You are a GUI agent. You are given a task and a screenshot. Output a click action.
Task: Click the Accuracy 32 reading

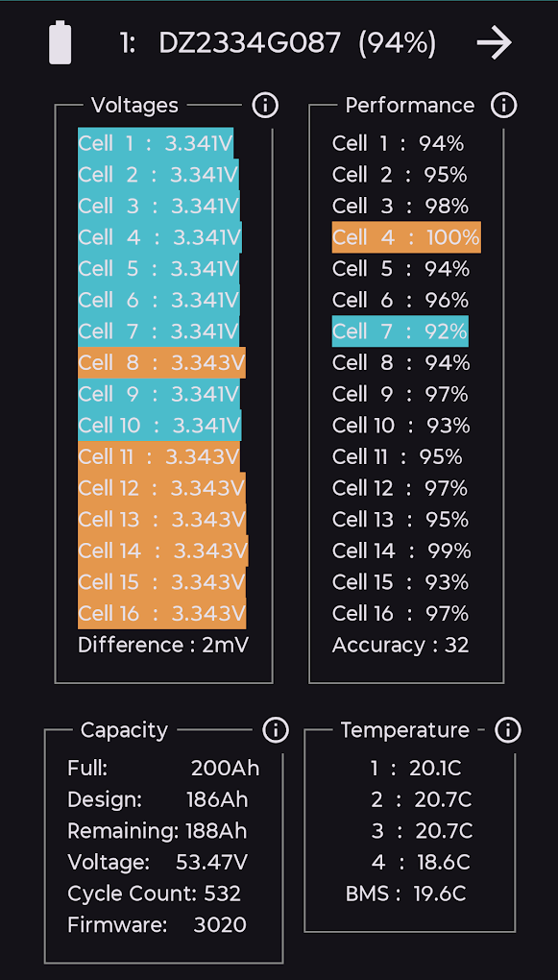point(400,645)
